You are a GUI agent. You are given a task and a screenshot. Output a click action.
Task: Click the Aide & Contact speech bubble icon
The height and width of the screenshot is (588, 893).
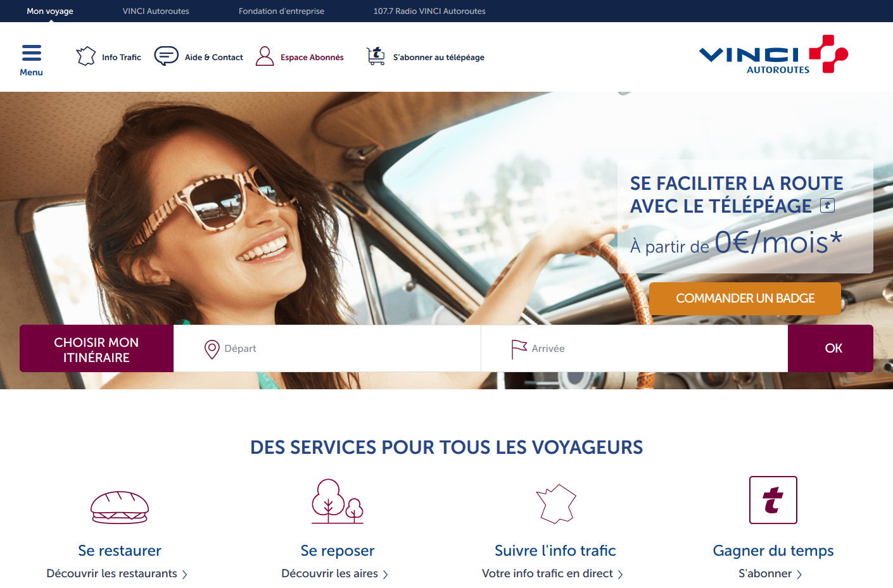click(x=167, y=56)
